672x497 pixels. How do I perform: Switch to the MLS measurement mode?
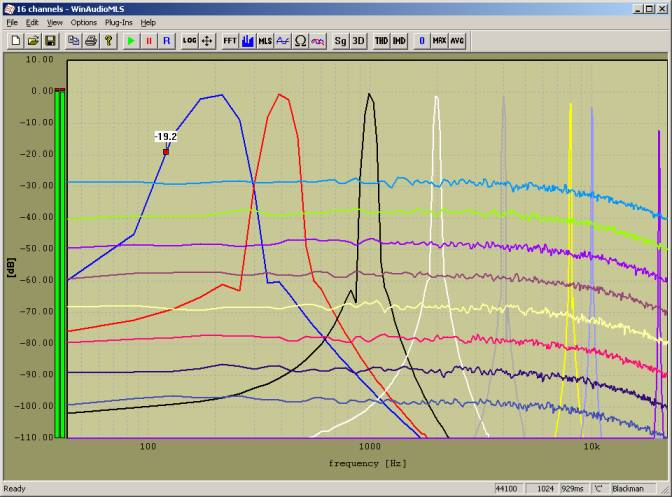click(265, 41)
